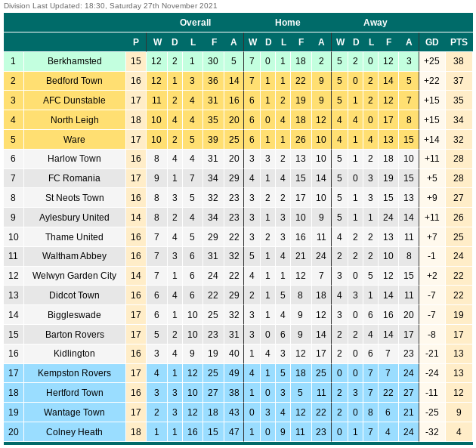The width and height of the screenshot is (476, 448).
Task: Click the Aylesbury United team name
Action: (74, 218)
